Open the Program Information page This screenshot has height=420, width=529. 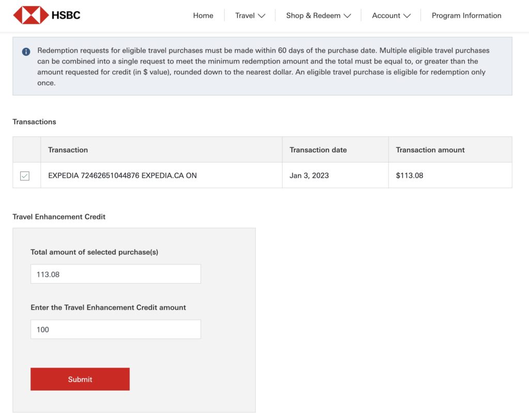(466, 15)
